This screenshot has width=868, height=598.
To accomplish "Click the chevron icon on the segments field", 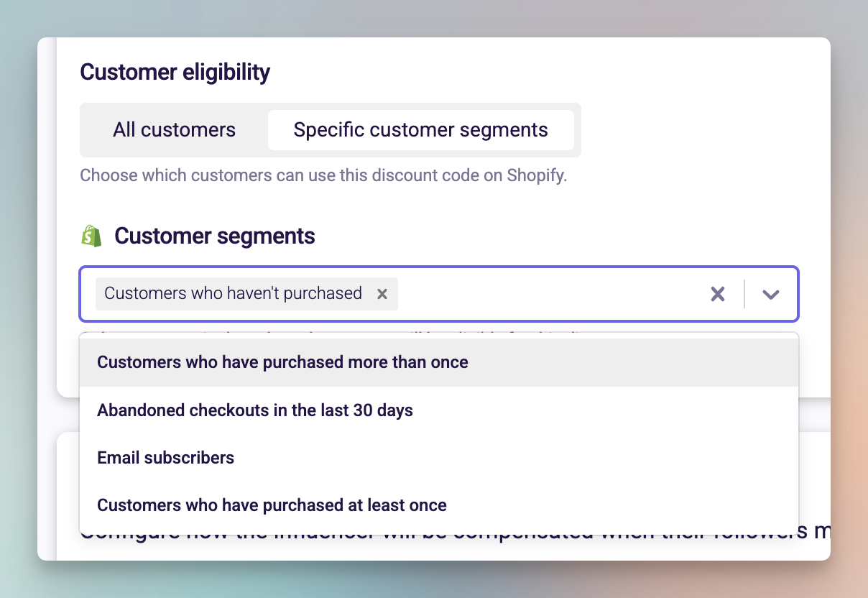I will [770, 293].
